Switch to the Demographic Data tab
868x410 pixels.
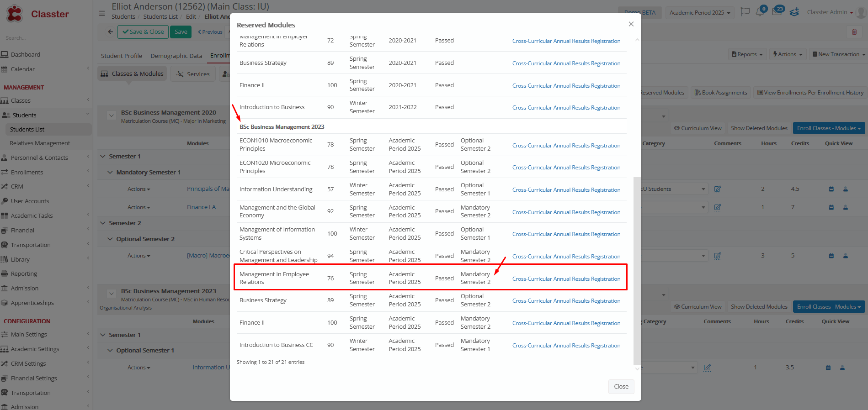pos(176,56)
